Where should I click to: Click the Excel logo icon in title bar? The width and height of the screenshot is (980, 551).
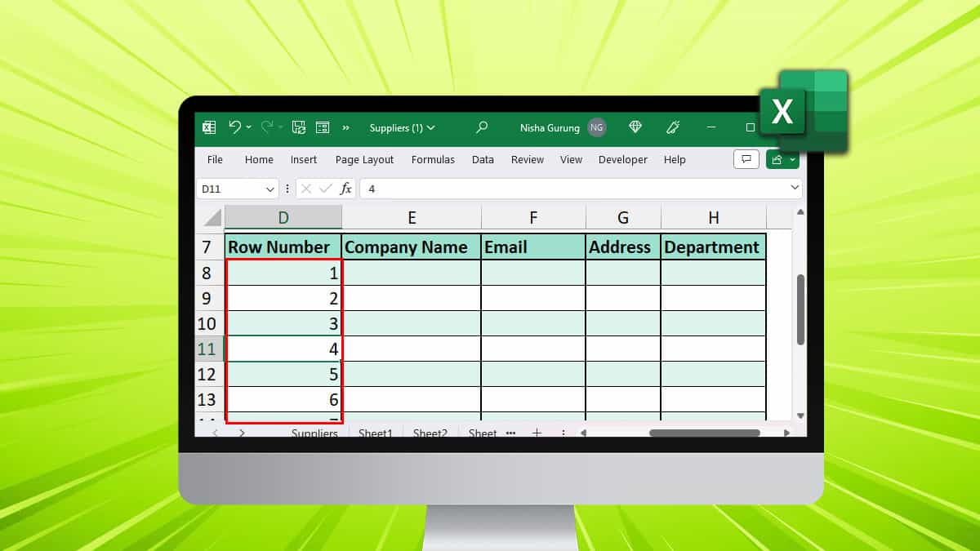208,127
